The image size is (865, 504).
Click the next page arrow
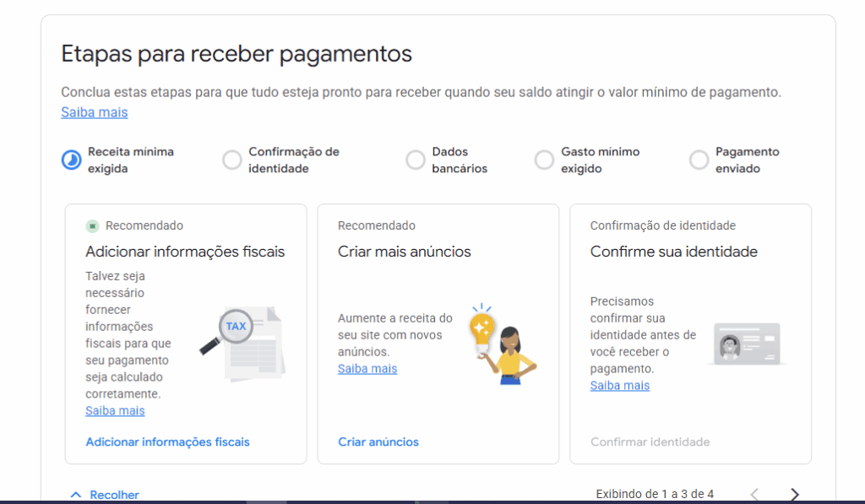coord(794,494)
